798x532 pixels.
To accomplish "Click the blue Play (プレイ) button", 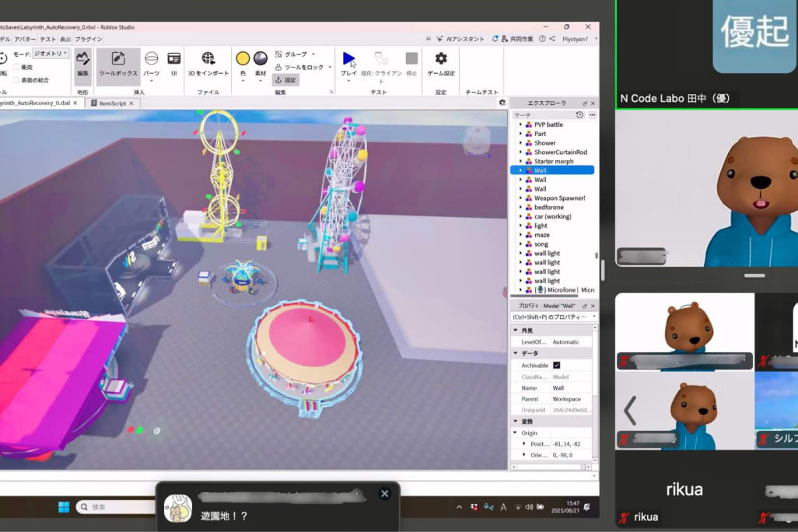I will click(x=348, y=60).
